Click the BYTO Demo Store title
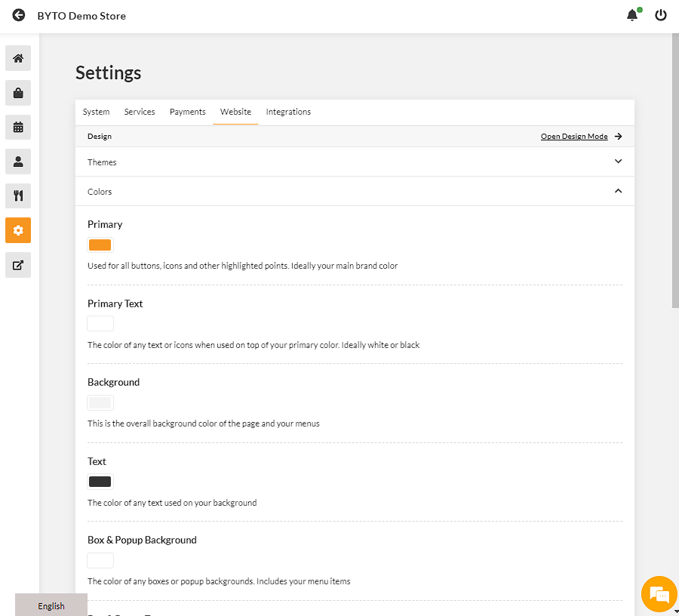The height and width of the screenshot is (616, 679). coord(81,16)
